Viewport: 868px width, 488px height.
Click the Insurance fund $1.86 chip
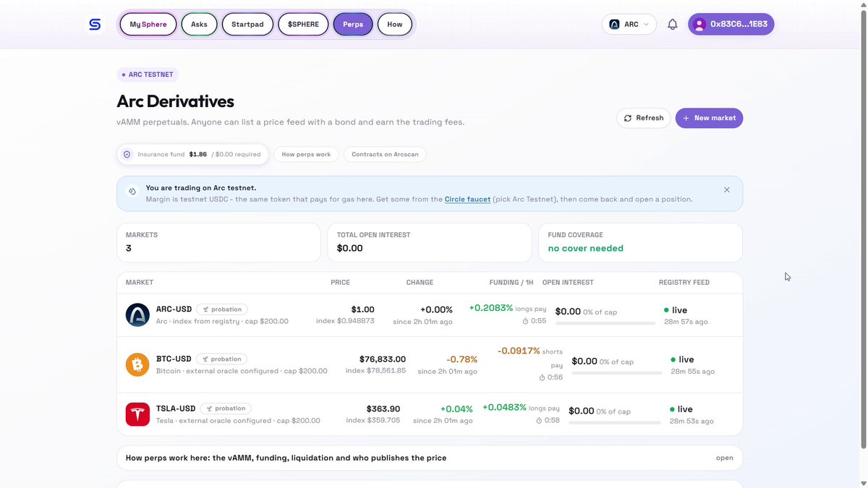pos(192,154)
